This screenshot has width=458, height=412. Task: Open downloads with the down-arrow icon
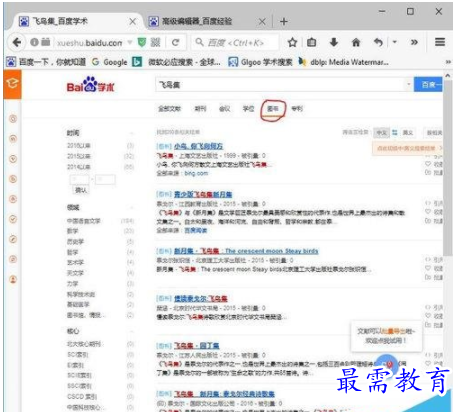click(334, 42)
